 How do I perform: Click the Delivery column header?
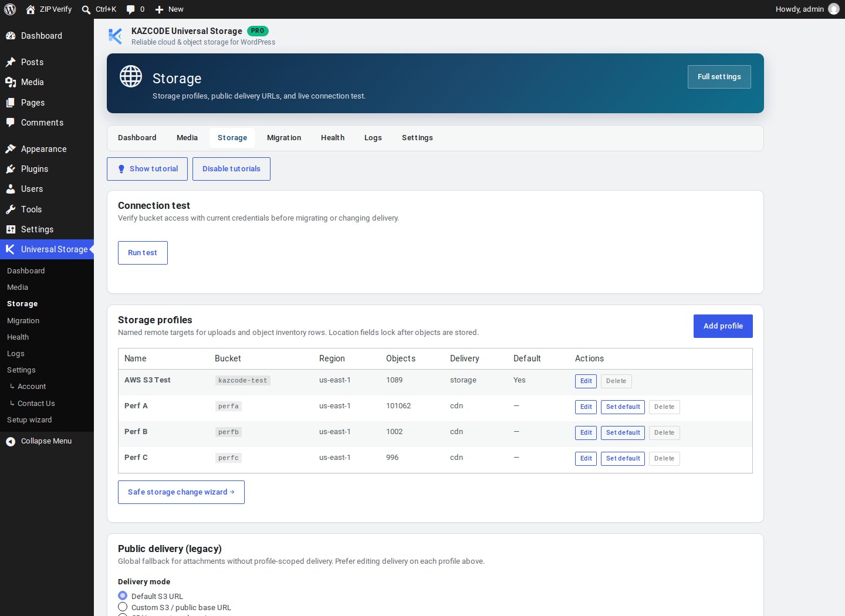pos(465,358)
